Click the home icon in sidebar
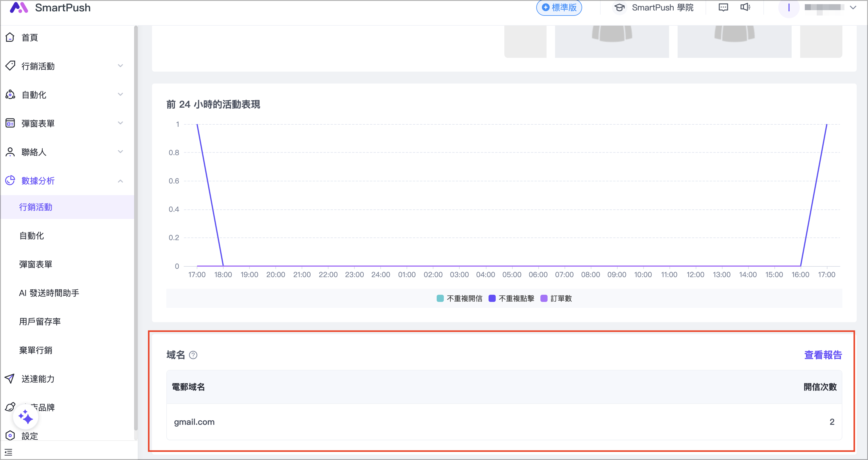The image size is (868, 460). coord(10,37)
